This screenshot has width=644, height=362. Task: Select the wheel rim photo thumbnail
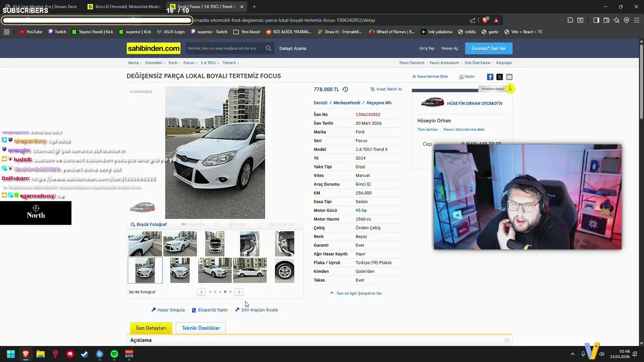(284, 270)
